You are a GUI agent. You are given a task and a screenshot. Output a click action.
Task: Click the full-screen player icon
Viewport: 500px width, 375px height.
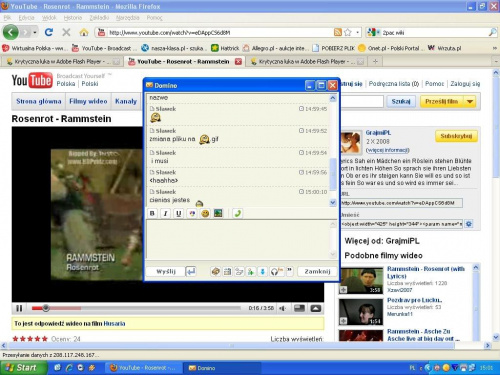pos(316,308)
